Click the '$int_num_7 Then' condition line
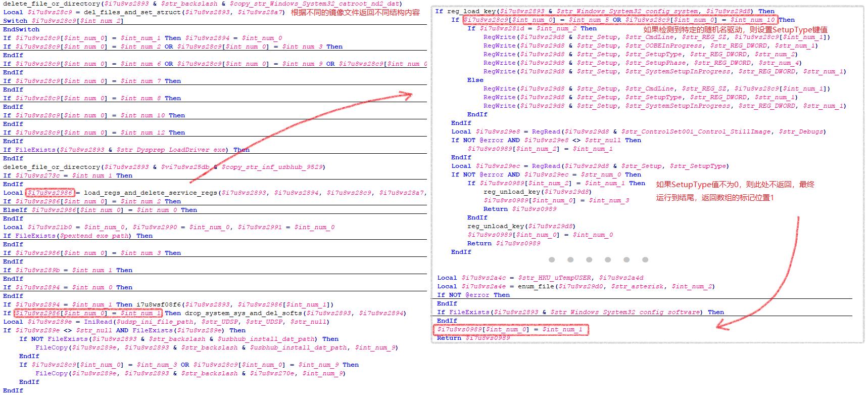868x395 pixels. (x=92, y=81)
